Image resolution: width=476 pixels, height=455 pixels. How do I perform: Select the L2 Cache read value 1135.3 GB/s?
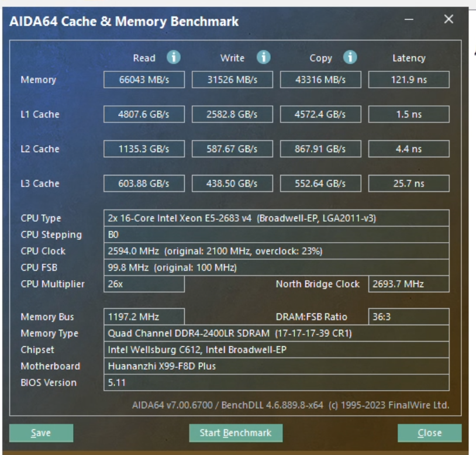[144, 149]
